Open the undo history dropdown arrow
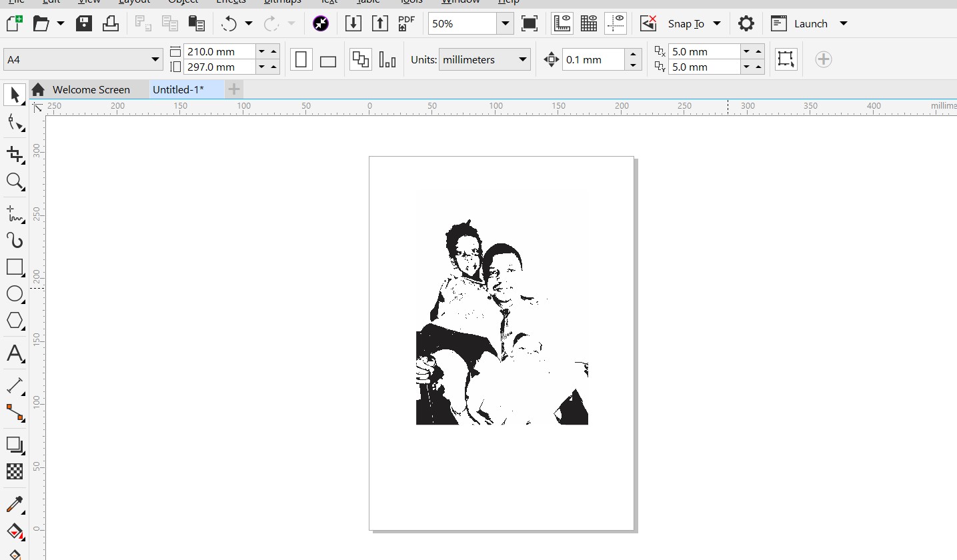 [249, 24]
